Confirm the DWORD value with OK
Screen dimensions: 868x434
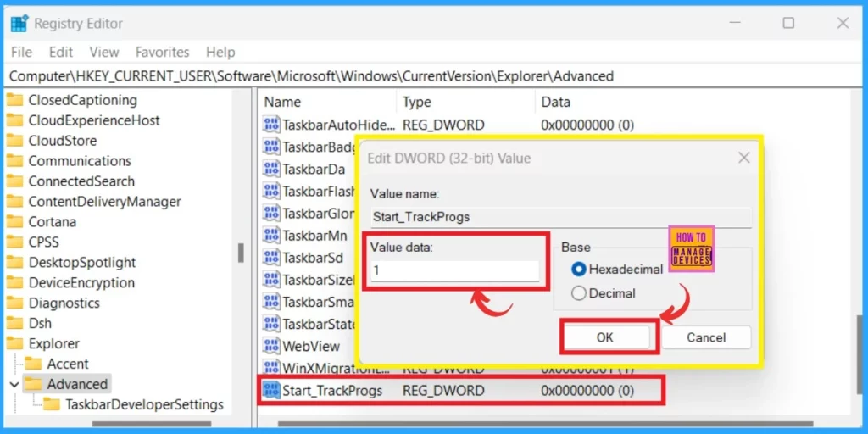(605, 337)
